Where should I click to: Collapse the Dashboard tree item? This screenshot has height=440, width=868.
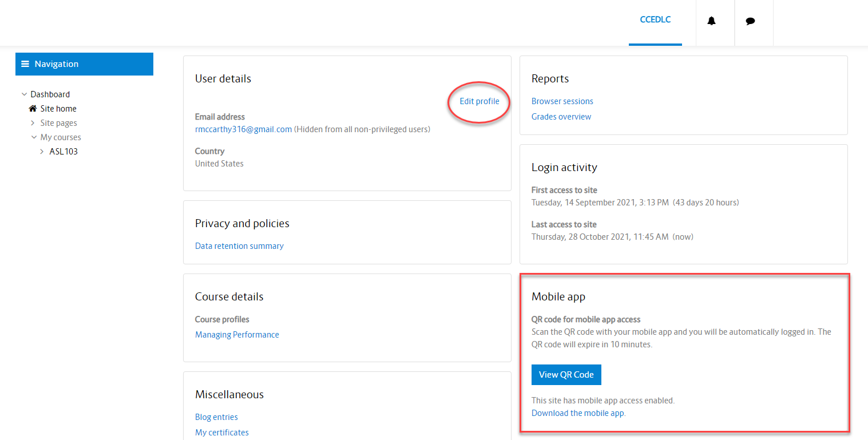coord(24,93)
